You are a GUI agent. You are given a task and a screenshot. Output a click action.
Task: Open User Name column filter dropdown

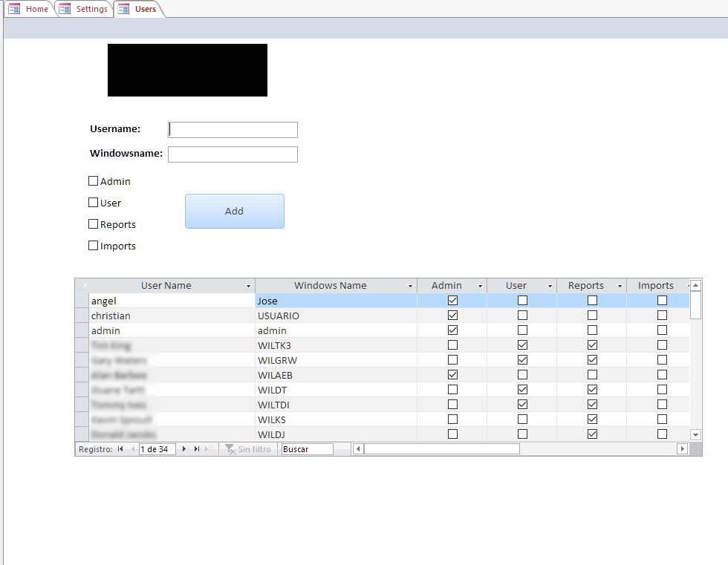pos(248,286)
